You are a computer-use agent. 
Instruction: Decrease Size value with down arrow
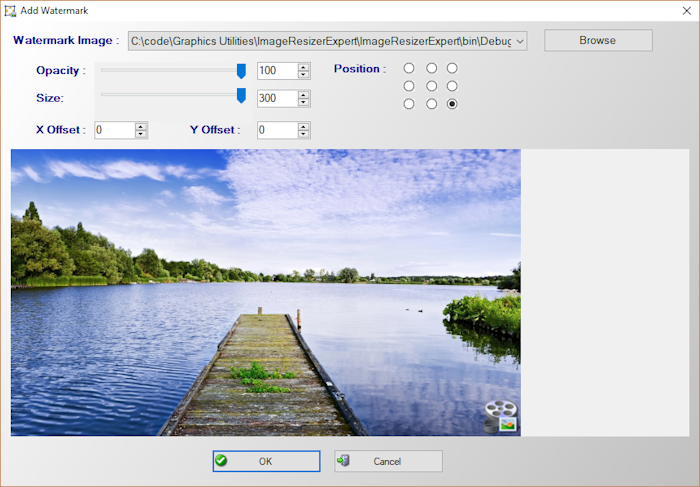click(304, 102)
